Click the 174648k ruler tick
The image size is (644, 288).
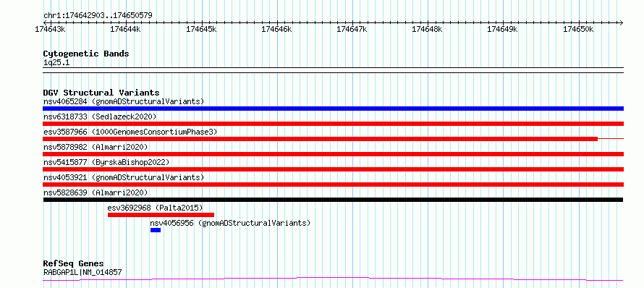point(428,29)
